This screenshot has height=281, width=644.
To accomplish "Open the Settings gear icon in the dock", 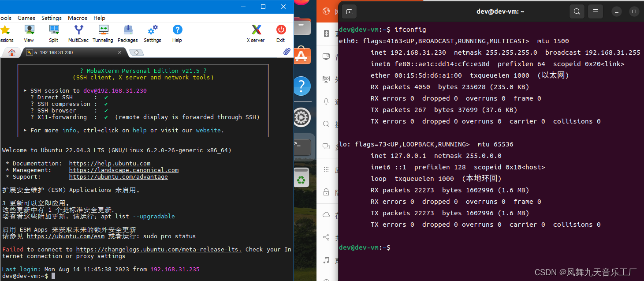I will pos(302,117).
